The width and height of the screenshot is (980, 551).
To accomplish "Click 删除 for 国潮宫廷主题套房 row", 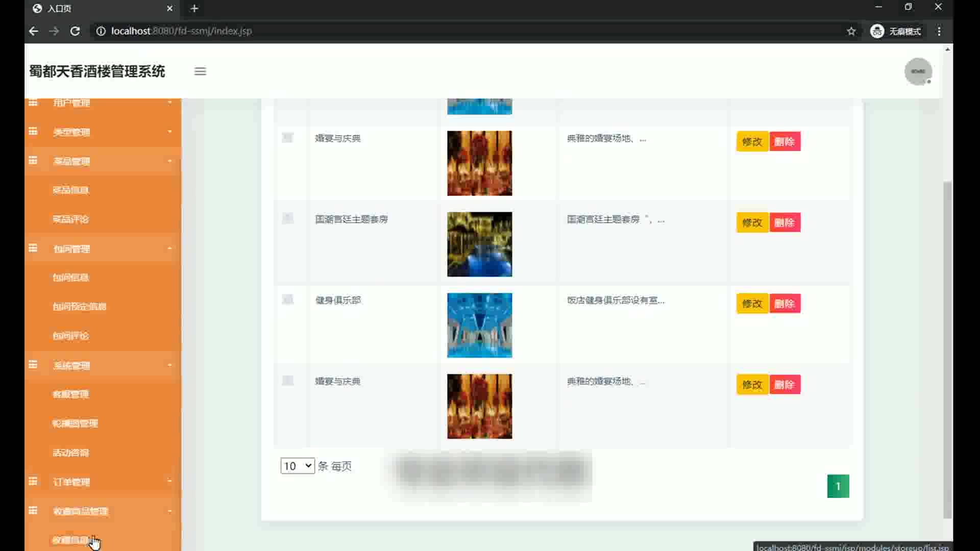I will click(x=785, y=222).
